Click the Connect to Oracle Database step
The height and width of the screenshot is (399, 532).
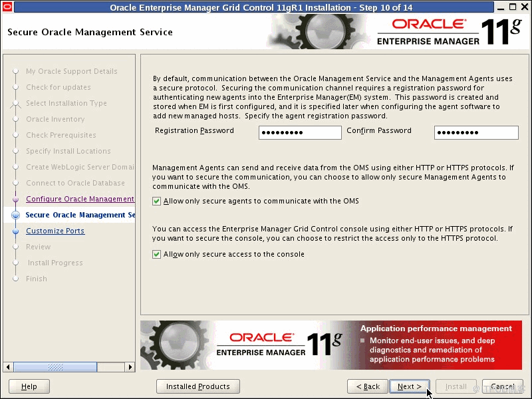tap(75, 183)
